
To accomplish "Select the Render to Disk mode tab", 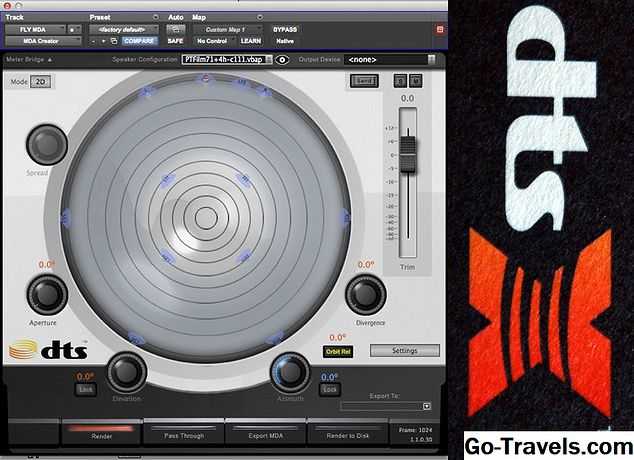I will 347,433.
